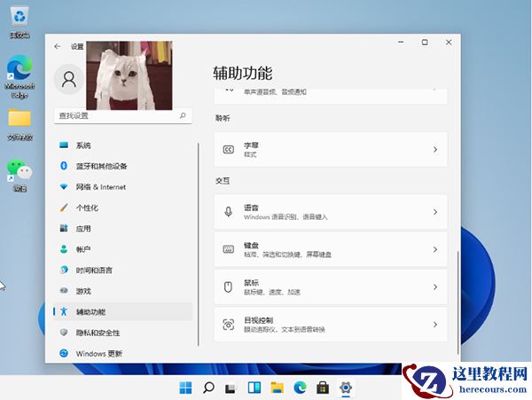The image size is (532, 400).
Task: Expand the 鼠标 row chevron
Action: 435,287
